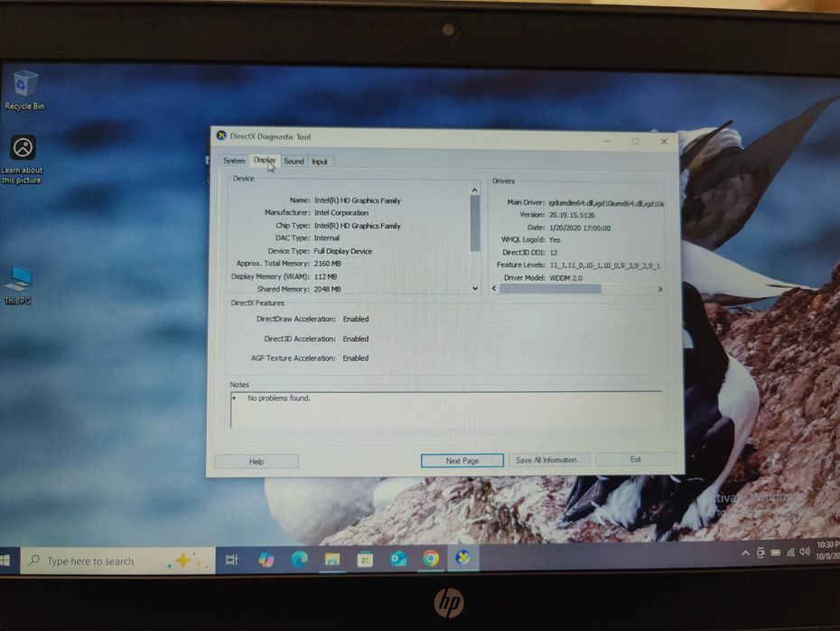Click the Help button
Image resolution: width=840 pixels, height=631 pixels.
257,461
